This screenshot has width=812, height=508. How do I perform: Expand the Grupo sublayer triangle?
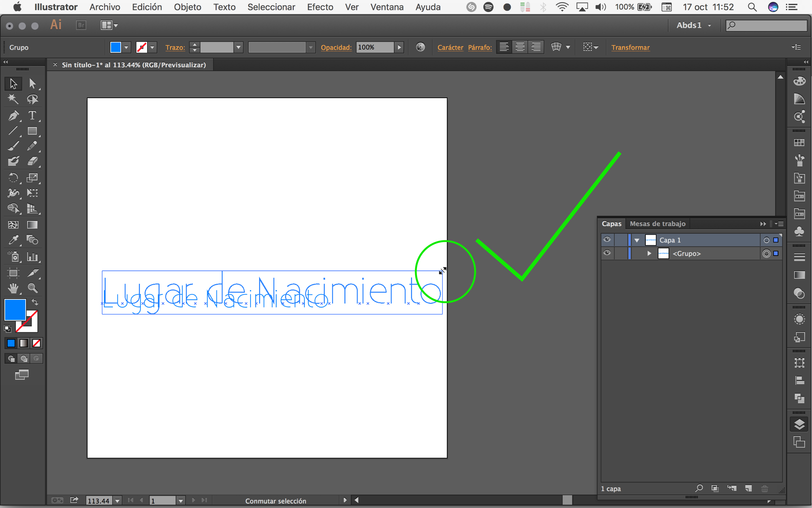tap(649, 253)
